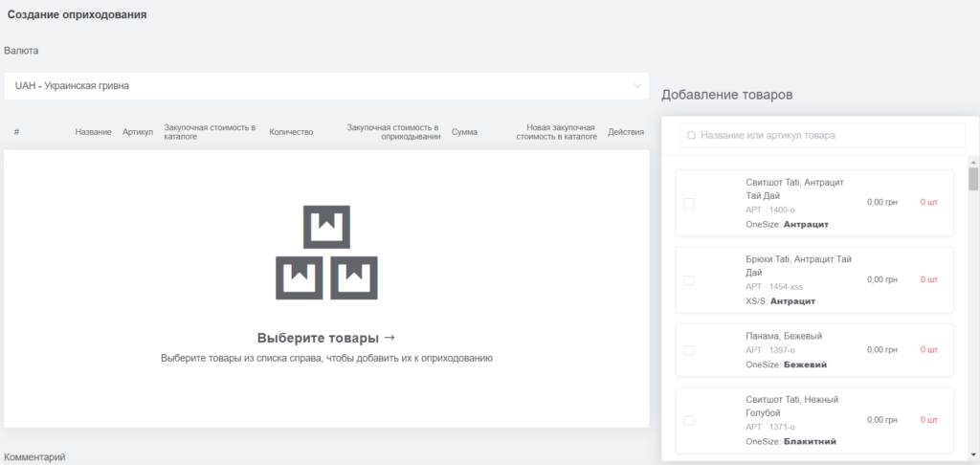Open the UAH currency dropdown
This screenshot has height=465, width=980.
pyautogui.click(x=326, y=85)
